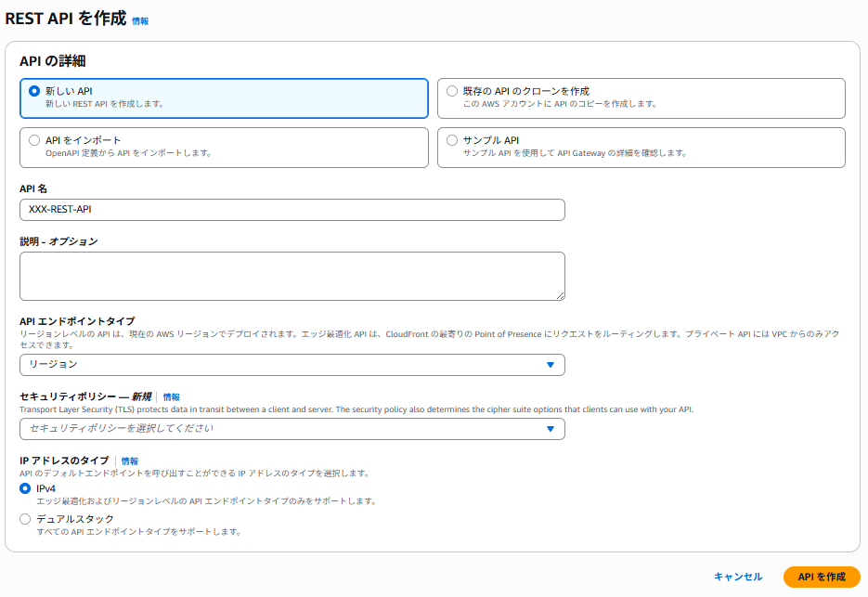Click the 説明 - オプション label
Viewport: 868px width, 597px height.
58,241
